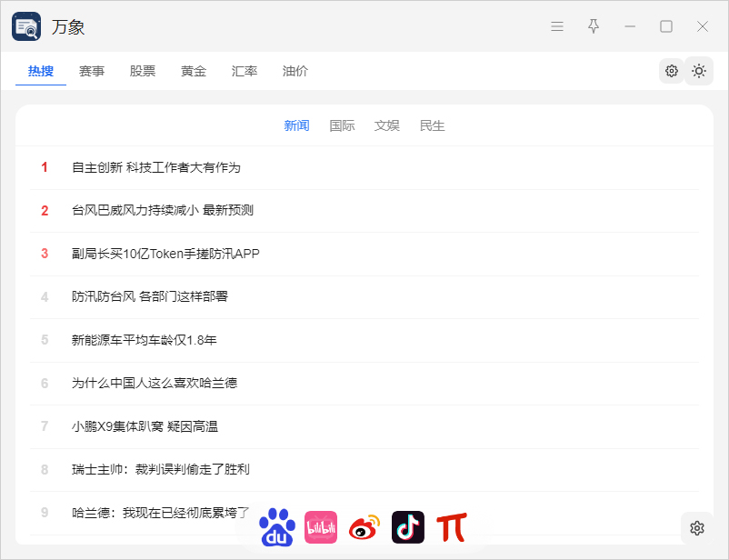
Task: Switch to the 赛事 tab
Action: (92, 71)
